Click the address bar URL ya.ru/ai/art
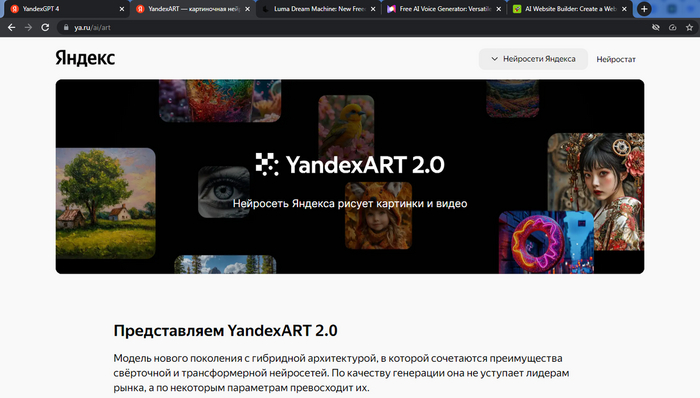The image size is (700, 398). (92, 27)
